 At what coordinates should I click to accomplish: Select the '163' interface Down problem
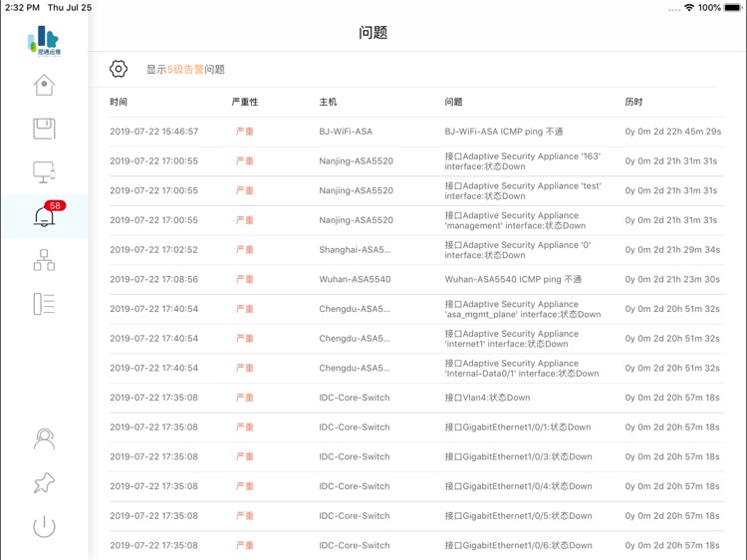pos(523,161)
